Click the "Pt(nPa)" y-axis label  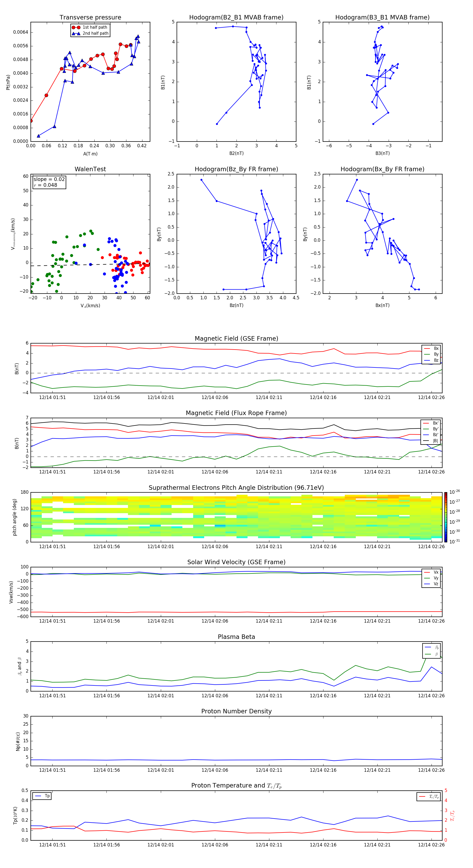pos(8,82)
